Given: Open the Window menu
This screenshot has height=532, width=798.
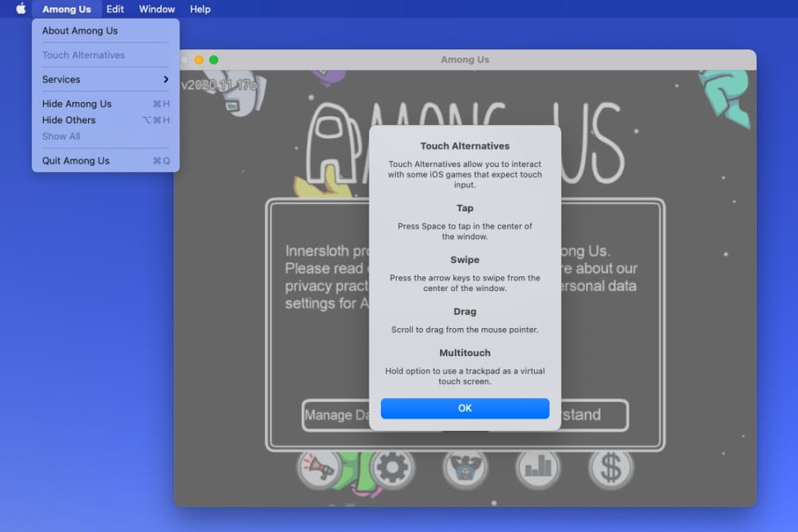Looking at the screenshot, I should pos(157,9).
